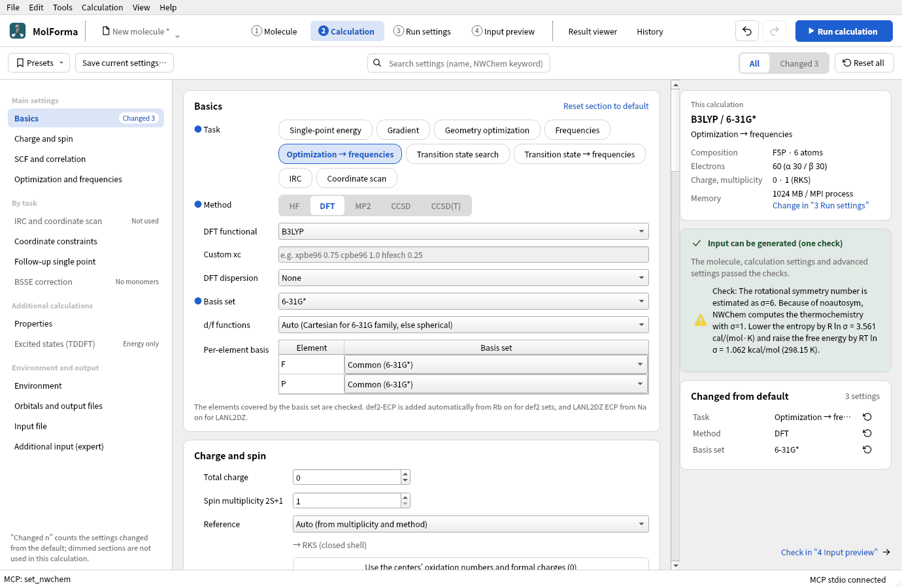This screenshot has width=902, height=588.
Task: Decrease Spin multiplicity with the down arrow
Action: pyautogui.click(x=405, y=504)
